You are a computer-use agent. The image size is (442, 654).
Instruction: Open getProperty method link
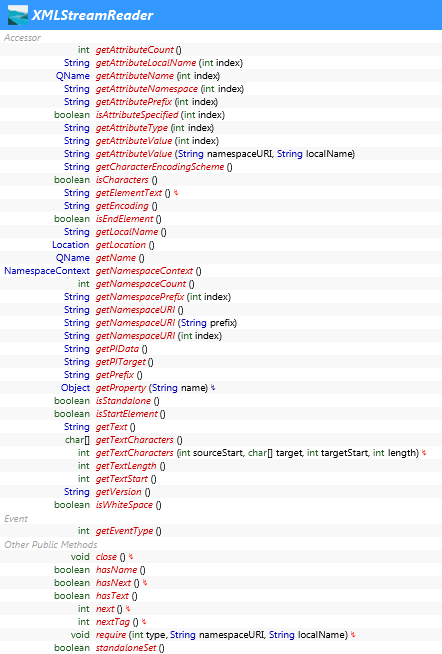[x=121, y=387]
